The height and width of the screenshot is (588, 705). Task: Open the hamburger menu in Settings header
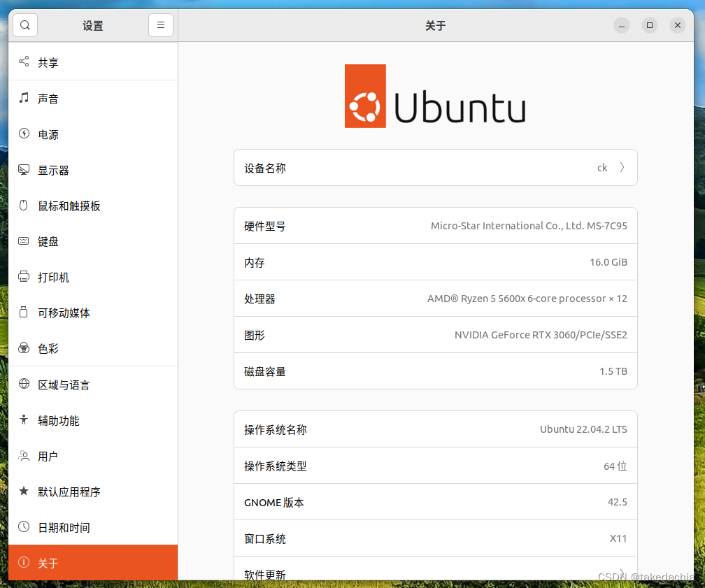pos(161,25)
